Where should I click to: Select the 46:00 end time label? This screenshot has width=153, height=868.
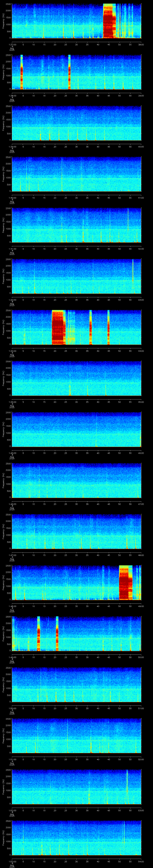141,453
